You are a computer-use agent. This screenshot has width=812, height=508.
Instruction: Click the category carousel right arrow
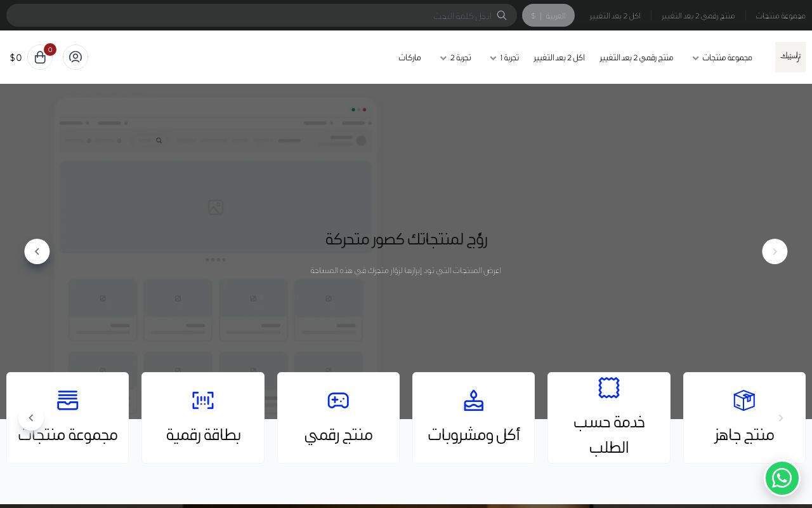[781, 418]
